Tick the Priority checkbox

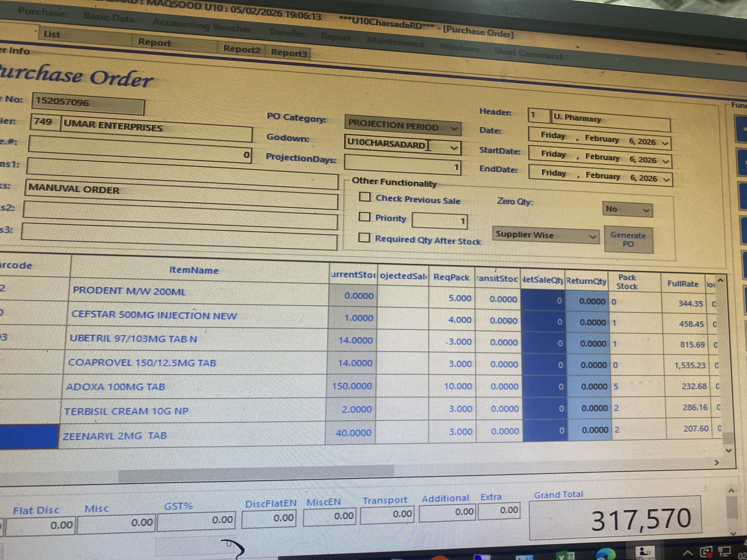coord(364,217)
